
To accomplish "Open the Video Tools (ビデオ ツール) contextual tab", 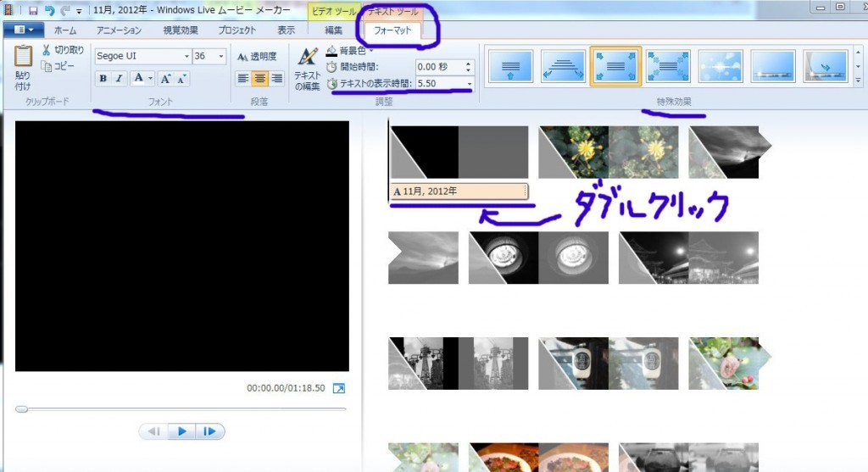I will coord(334,11).
